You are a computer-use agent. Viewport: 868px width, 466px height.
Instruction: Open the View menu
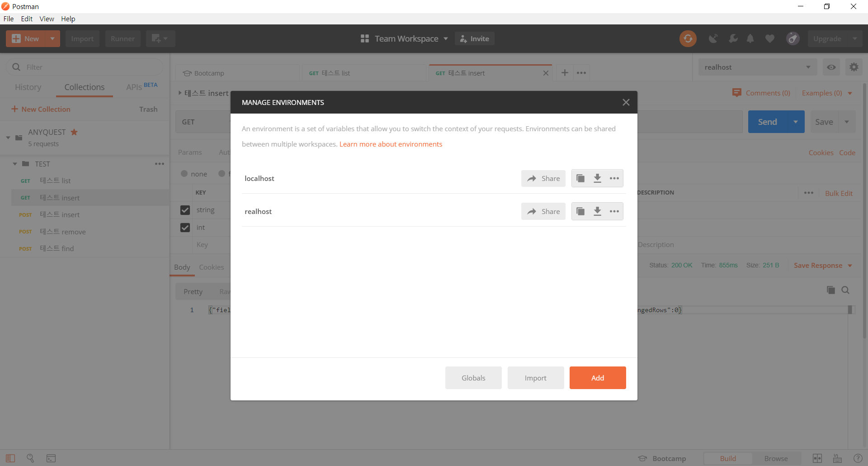click(47, 19)
